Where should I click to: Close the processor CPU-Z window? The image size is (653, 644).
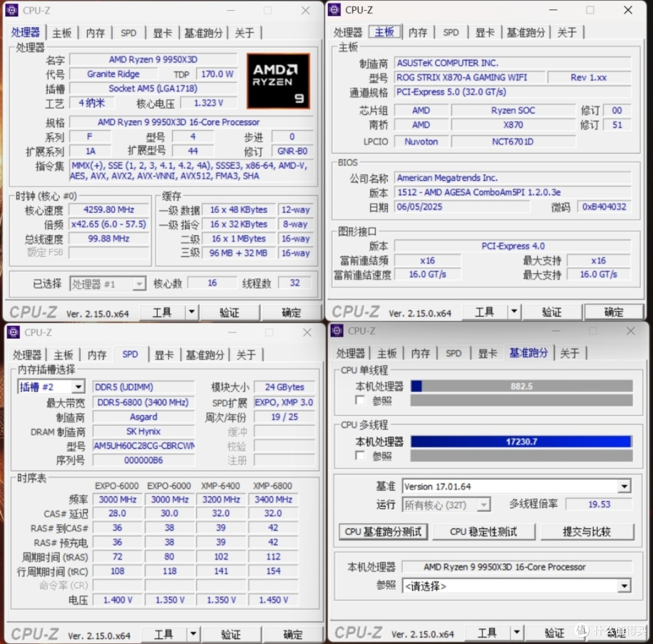(x=306, y=10)
